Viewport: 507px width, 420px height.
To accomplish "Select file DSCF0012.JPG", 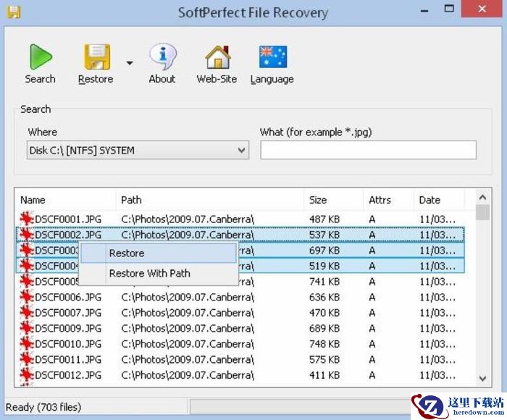I will click(x=68, y=375).
